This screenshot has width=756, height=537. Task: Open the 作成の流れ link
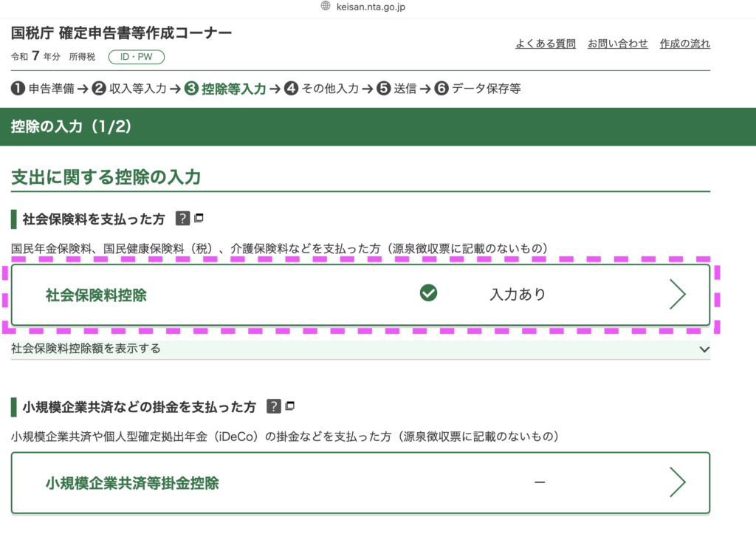click(685, 44)
